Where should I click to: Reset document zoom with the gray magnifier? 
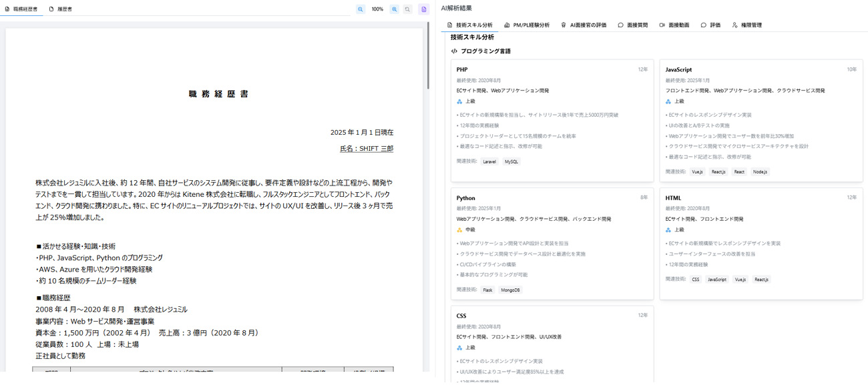point(407,9)
